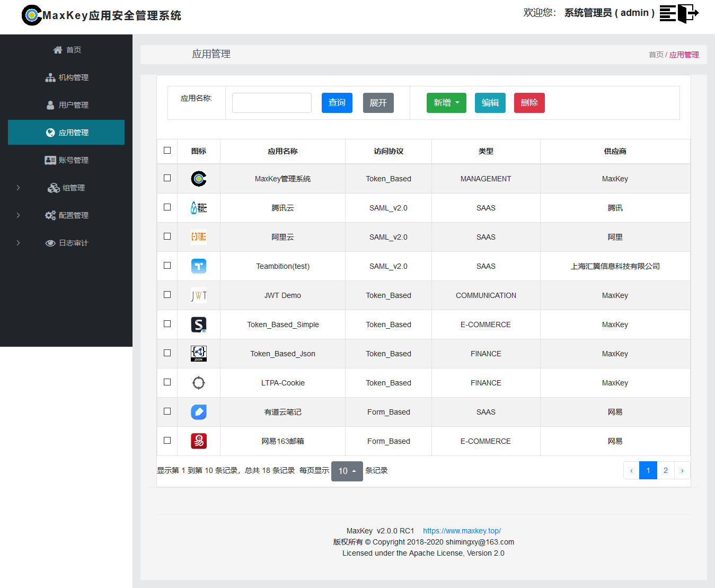Check the select-all checkbox in table header
The height and width of the screenshot is (588, 715).
pos(167,151)
